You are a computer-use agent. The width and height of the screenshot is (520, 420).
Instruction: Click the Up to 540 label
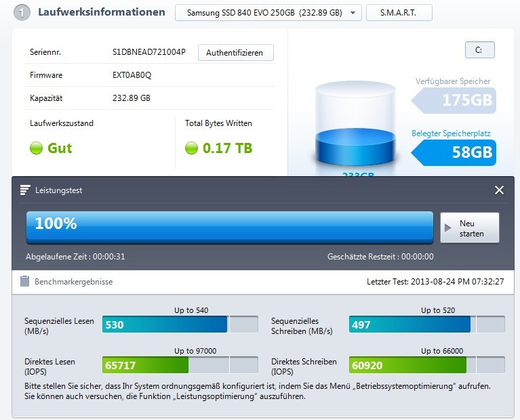(x=191, y=310)
